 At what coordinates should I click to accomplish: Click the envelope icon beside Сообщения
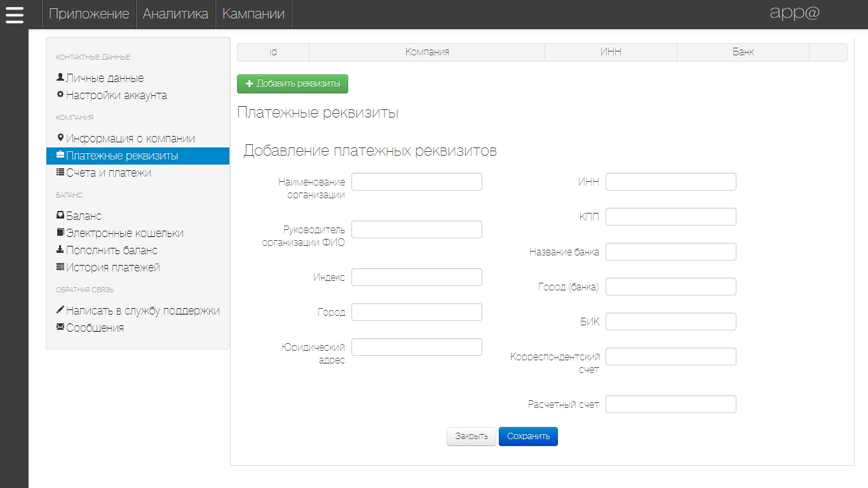pyautogui.click(x=60, y=327)
